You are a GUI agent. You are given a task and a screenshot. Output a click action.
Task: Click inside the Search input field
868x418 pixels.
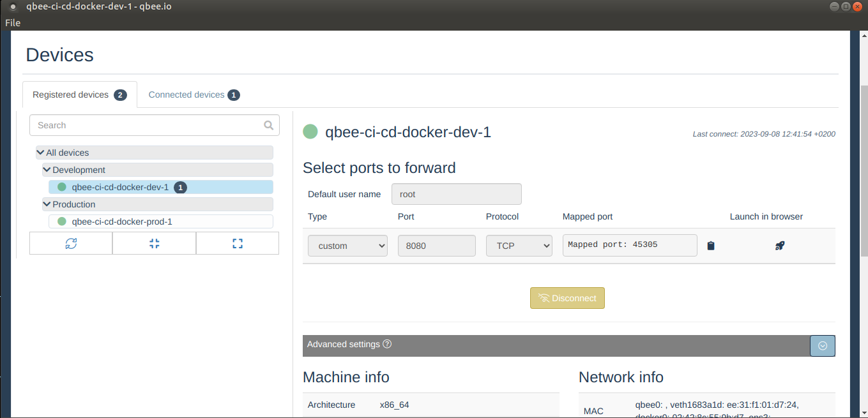[141, 125]
